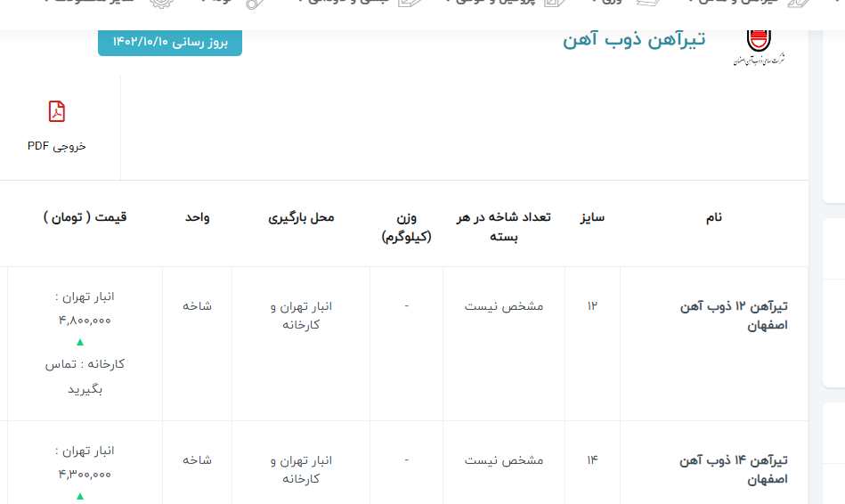Click the نام column header
Screen dimensions: 845x504
pyautogui.click(x=713, y=217)
